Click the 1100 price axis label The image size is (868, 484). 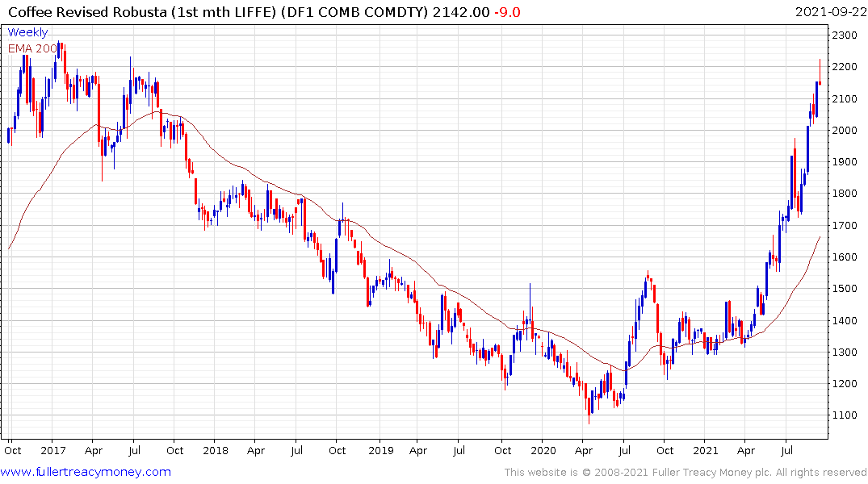point(845,415)
